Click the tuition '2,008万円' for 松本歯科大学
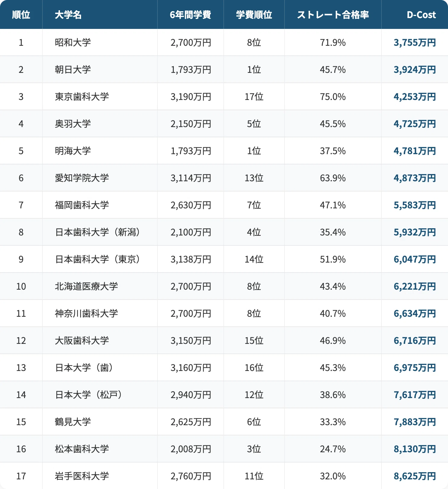Screen dimensions: 448x489 coord(191,449)
